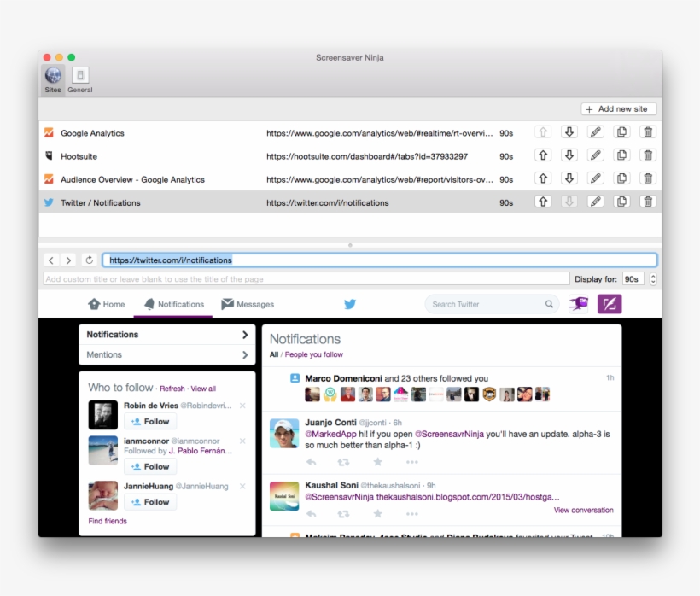Delete the Google Analytics site entry
700x596 pixels.
(648, 132)
